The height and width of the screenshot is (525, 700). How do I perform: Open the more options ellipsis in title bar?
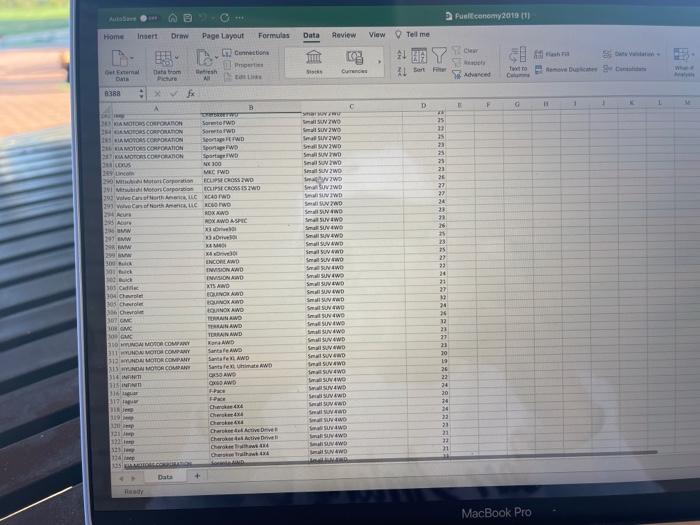pos(240,17)
